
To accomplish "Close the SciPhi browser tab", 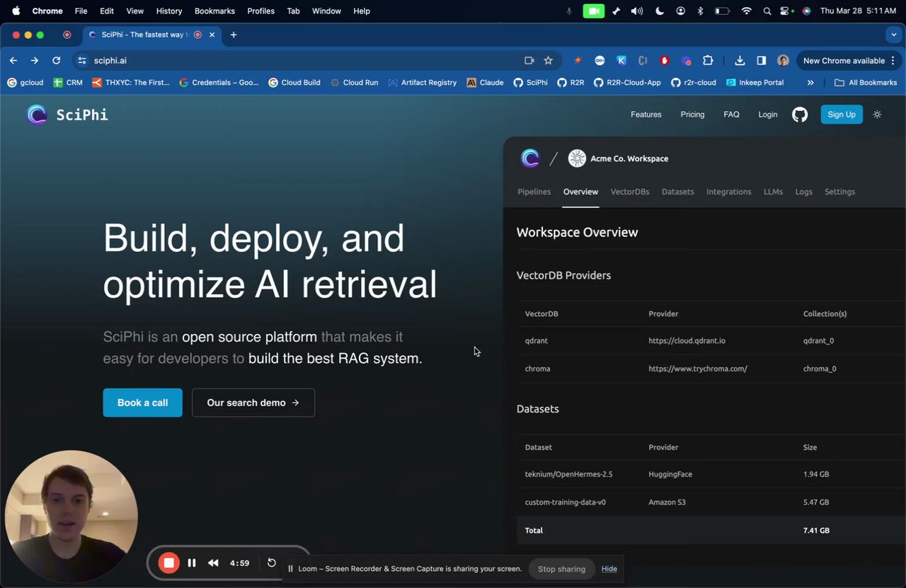I will [x=211, y=35].
